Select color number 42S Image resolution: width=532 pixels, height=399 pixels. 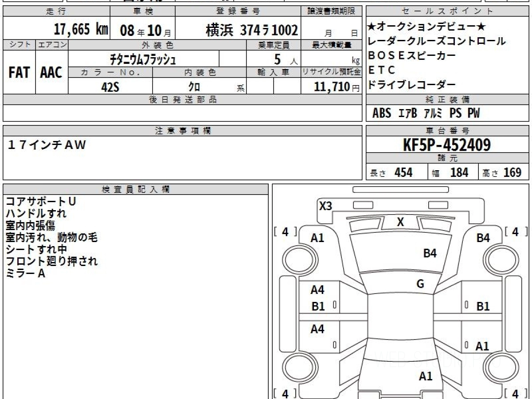click(110, 86)
